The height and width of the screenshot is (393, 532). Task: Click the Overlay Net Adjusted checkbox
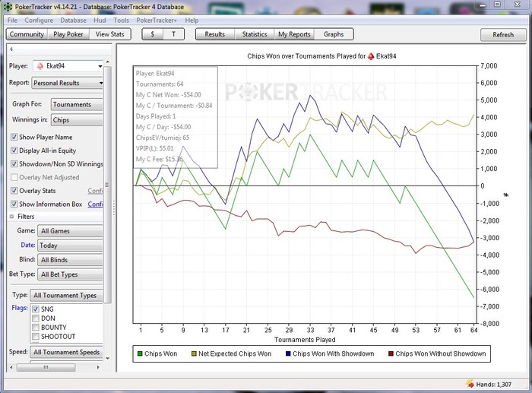click(x=14, y=177)
